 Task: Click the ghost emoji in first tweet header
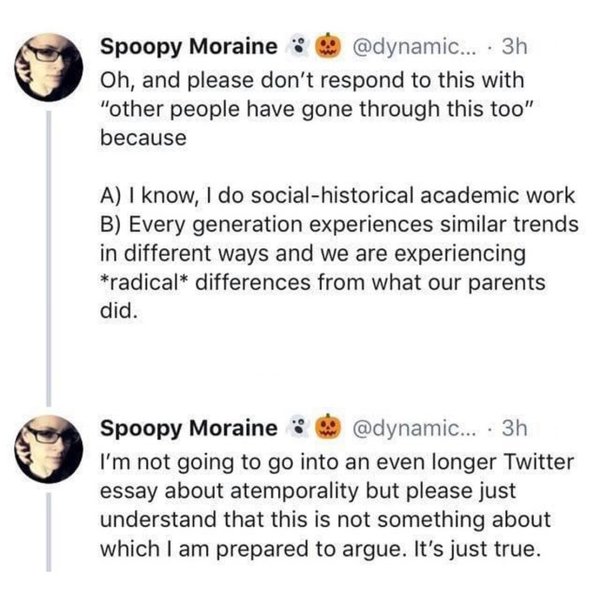[x=297, y=45]
